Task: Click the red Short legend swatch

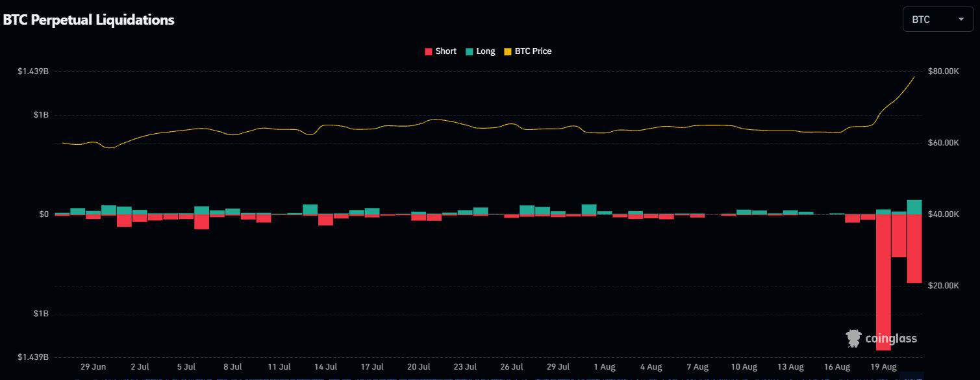Action: pos(429,51)
